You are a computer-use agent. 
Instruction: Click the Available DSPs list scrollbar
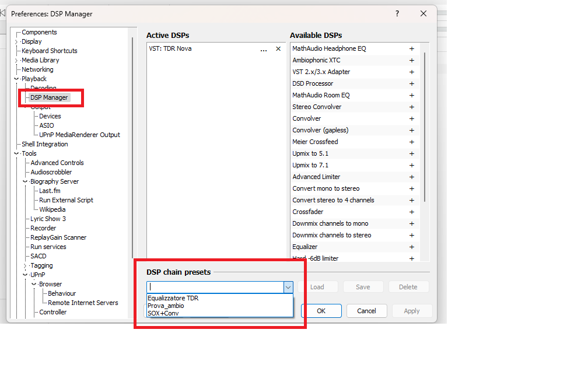coord(425,127)
